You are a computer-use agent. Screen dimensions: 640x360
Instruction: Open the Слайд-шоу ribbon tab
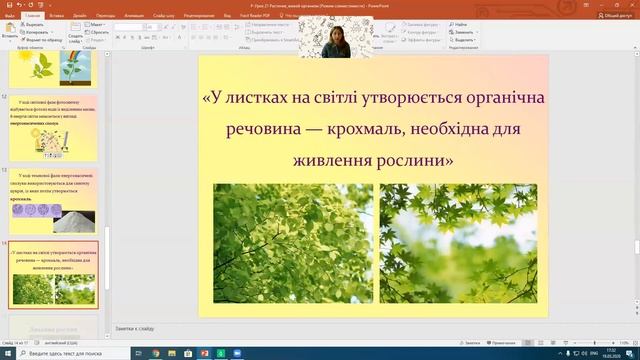coord(164,16)
